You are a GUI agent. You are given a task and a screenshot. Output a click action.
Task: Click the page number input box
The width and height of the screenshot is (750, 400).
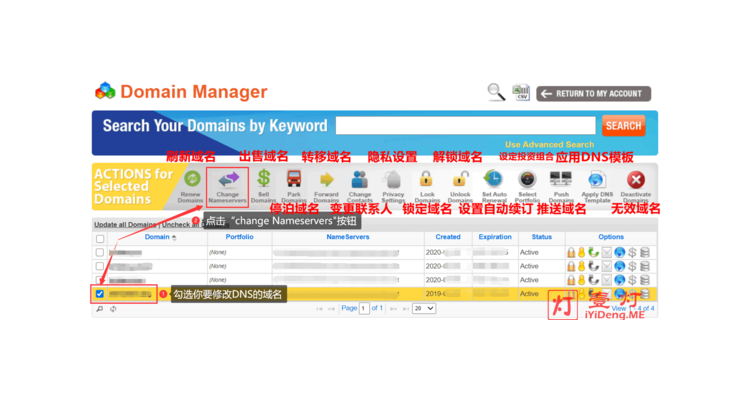pos(364,309)
